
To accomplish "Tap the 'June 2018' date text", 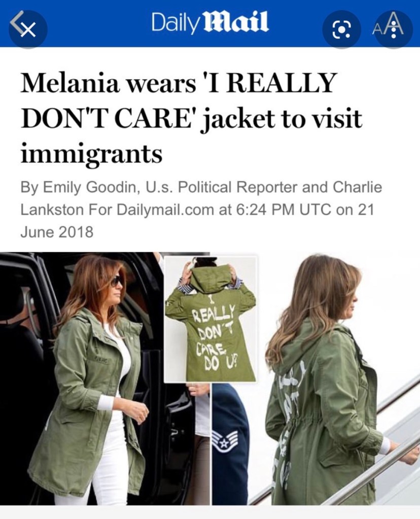I will (x=57, y=232).
